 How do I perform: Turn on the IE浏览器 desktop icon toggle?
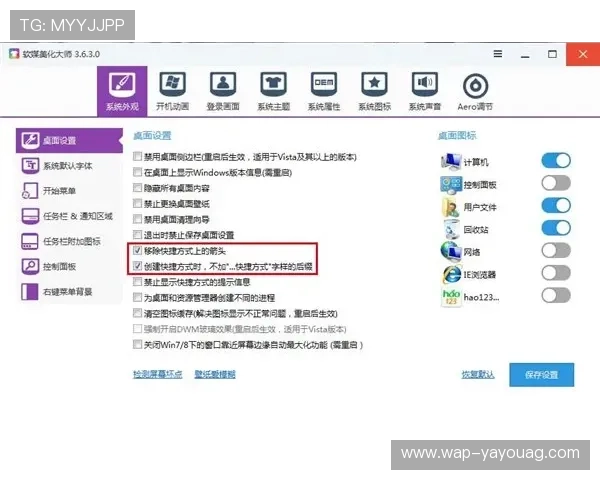point(556,273)
